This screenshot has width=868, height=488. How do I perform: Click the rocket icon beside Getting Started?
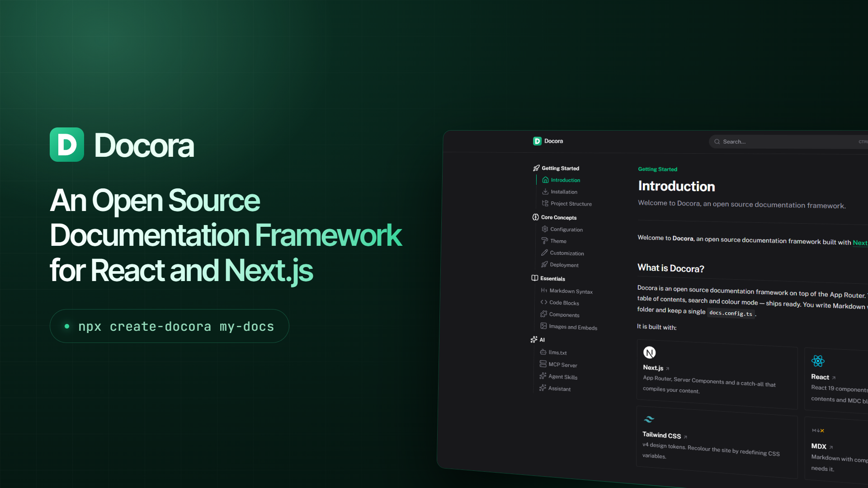[536, 168]
